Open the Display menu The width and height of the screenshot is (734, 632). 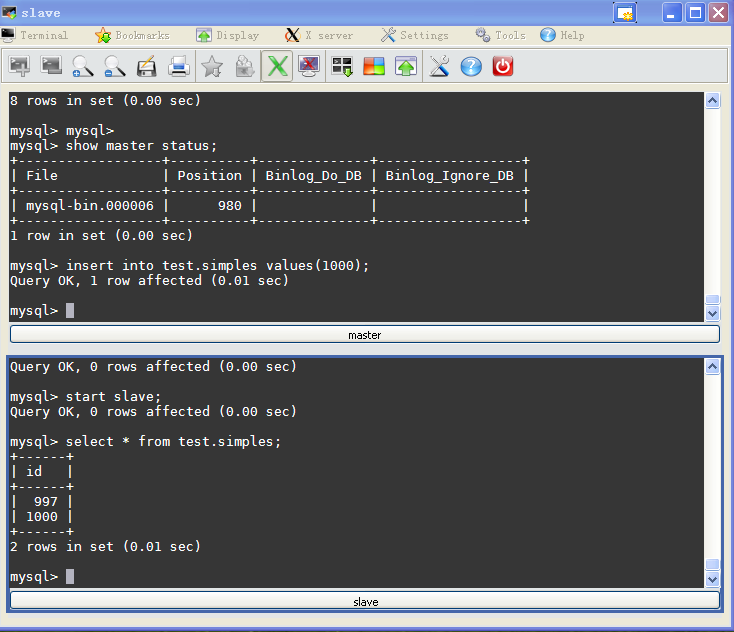tap(228, 35)
